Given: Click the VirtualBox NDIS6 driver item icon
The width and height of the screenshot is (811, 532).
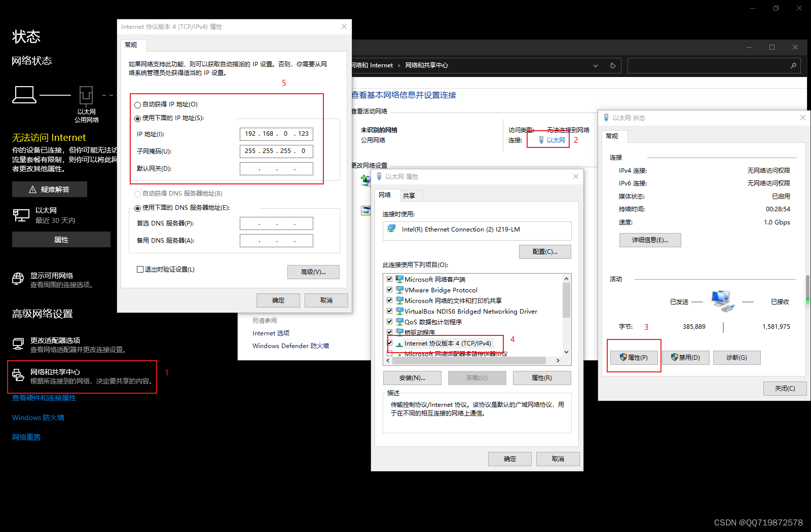Looking at the screenshot, I should click(399, 311).
